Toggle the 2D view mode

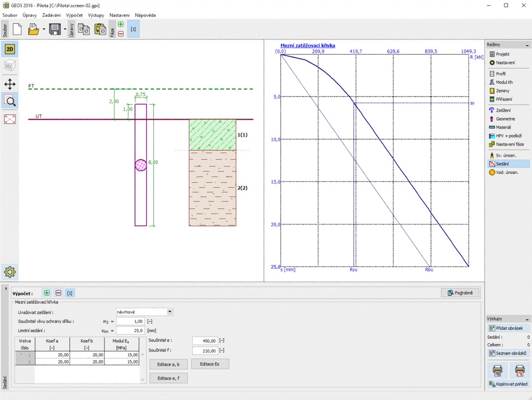(10, 49)
